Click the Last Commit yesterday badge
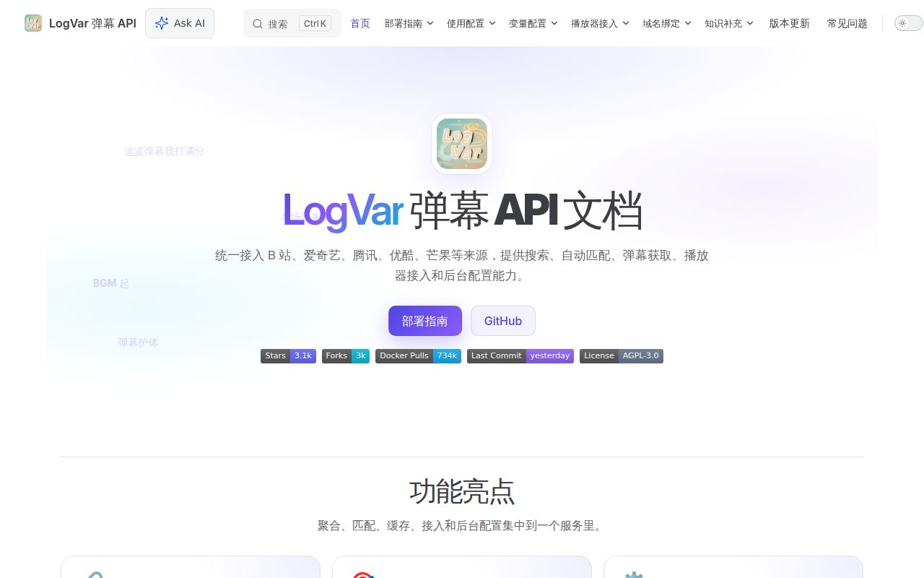Image resolution: width=924 pixels, height=578 pixels. click(520, 355)
